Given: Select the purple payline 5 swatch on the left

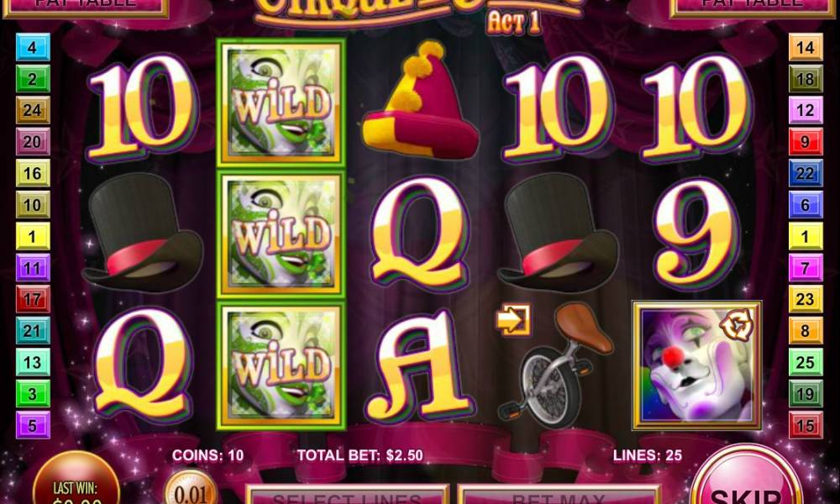Looking at the screenshot, I should click(33, 425).
